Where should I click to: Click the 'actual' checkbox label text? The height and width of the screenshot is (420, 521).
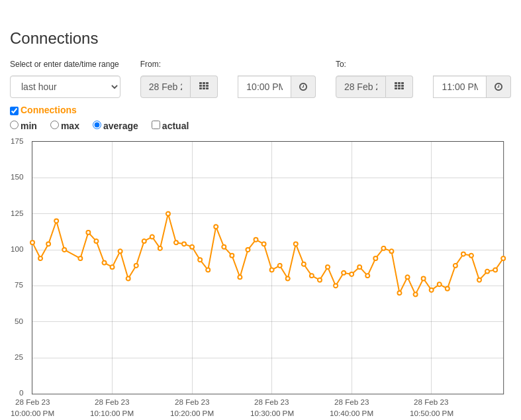pyautogui.click(x=175, y=126)
